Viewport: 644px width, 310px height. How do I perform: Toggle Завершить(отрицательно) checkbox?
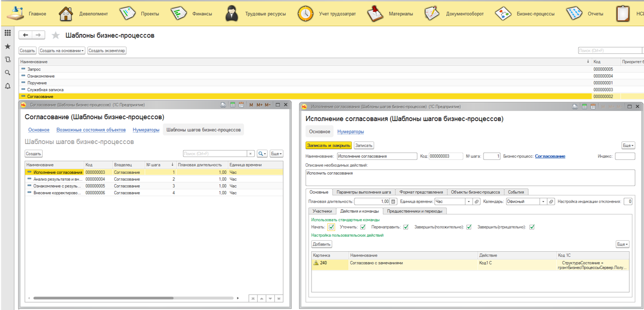pyautogui.click(x=532, y=227)
